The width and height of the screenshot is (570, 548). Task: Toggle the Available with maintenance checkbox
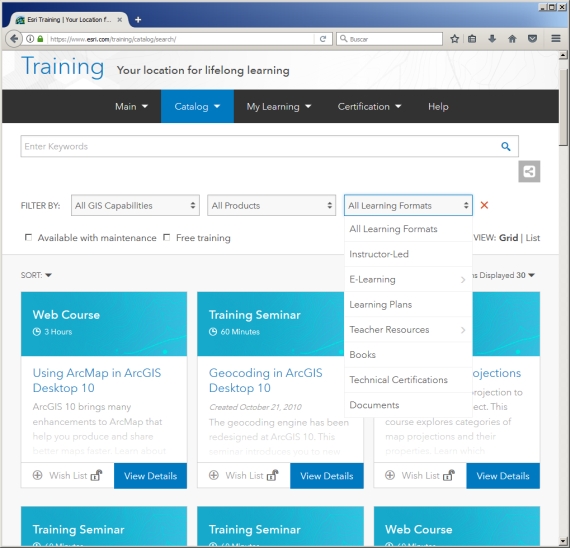(28, 237)
